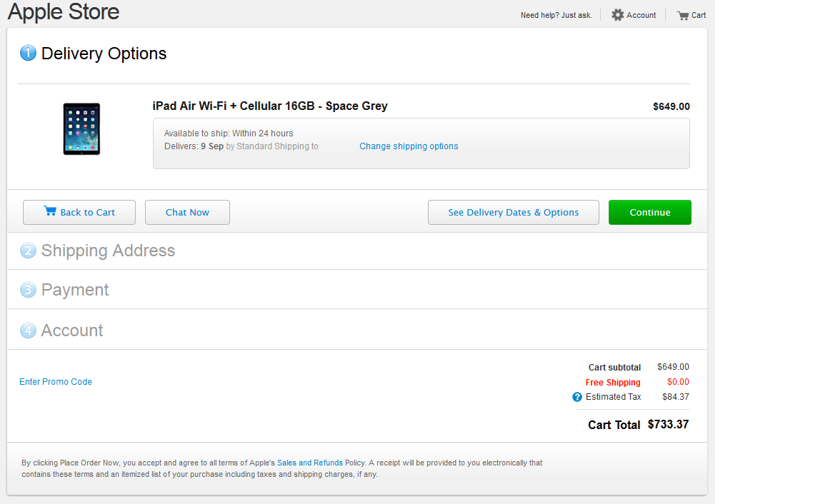Click the Cart subtotal label
This screenshot has height=504, width=823.
[x=614, y=367]
